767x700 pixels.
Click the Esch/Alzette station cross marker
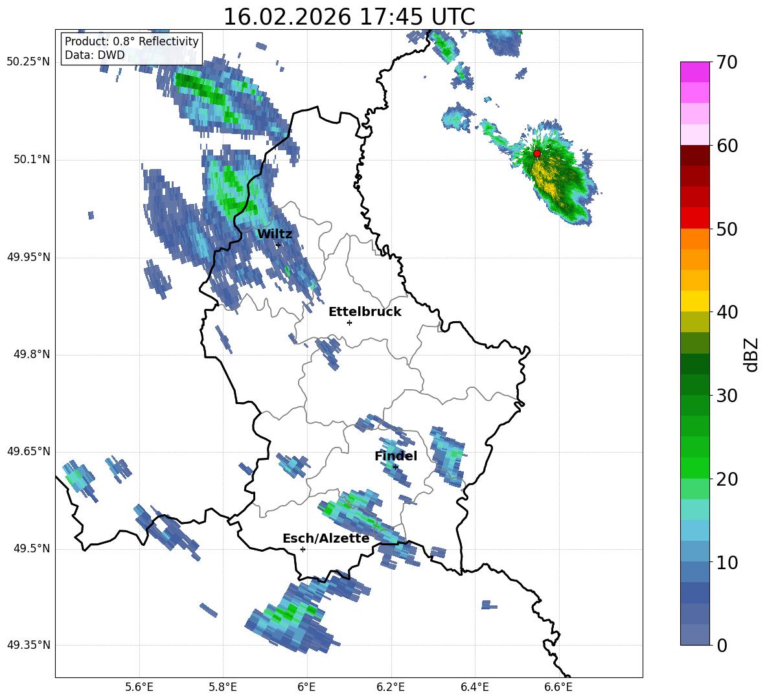click(303, 549)
